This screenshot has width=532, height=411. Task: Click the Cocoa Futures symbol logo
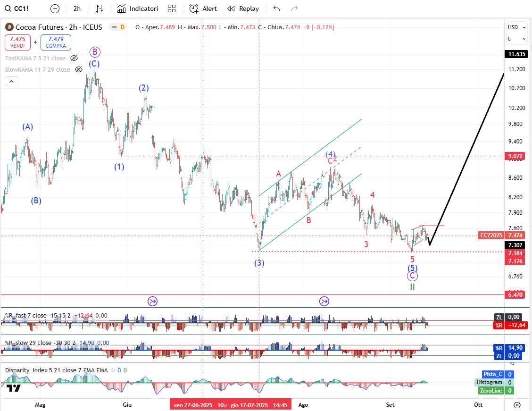[x=9, y=27]
